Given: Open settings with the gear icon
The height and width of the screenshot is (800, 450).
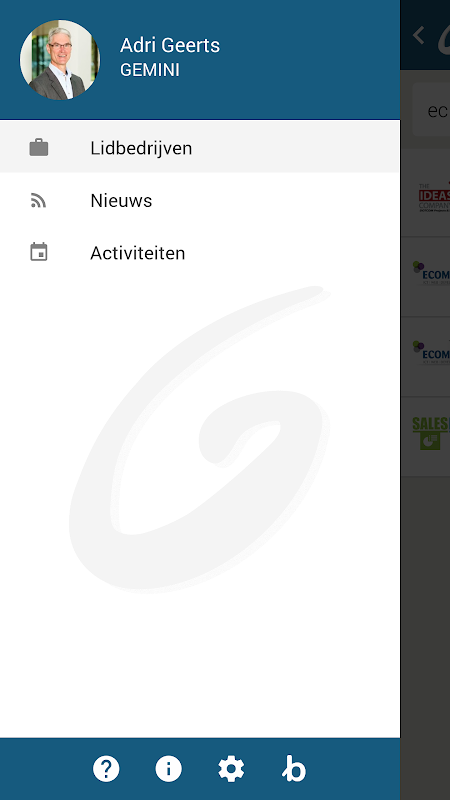Looking at the screenshot, I should click(x=231, y=769).
